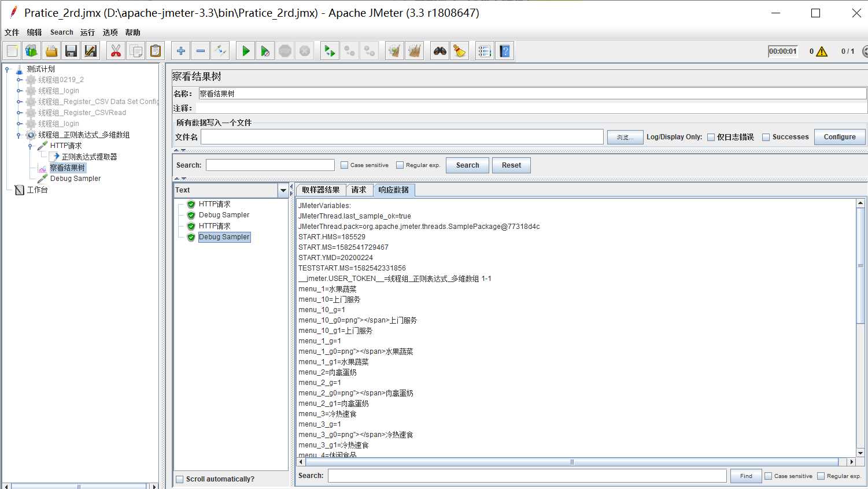
Task: Open the Search menu
Action: pyautogui.click(x=62, y=32)
